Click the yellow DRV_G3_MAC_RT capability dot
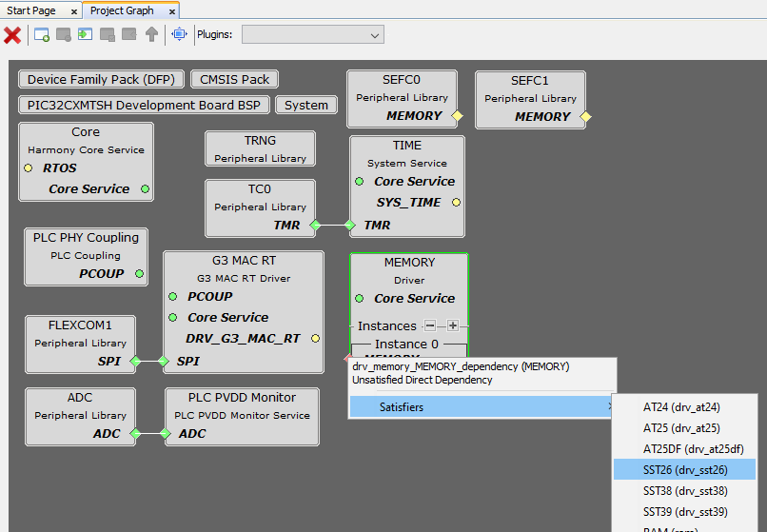 pyautogui.click(x=316, y=338)
